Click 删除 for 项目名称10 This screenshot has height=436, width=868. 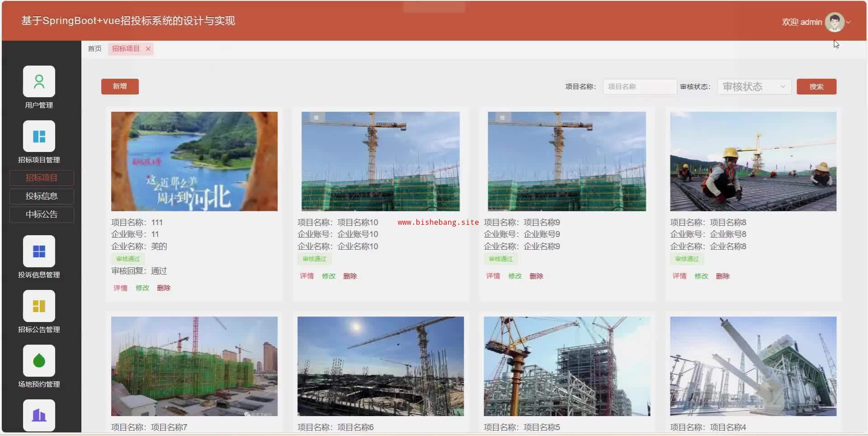point(350,276)
